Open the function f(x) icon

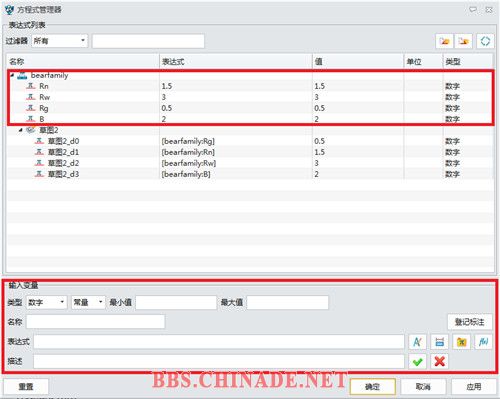483,342
